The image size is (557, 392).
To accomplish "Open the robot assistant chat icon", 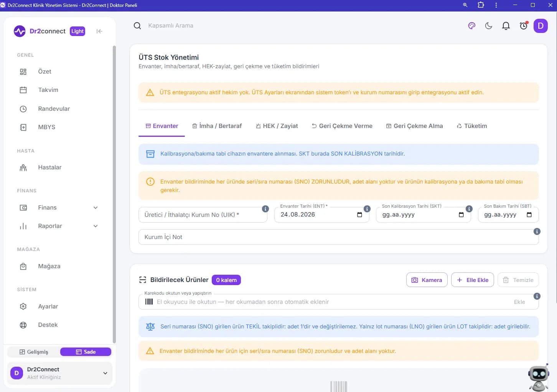I will click(539, 377).
